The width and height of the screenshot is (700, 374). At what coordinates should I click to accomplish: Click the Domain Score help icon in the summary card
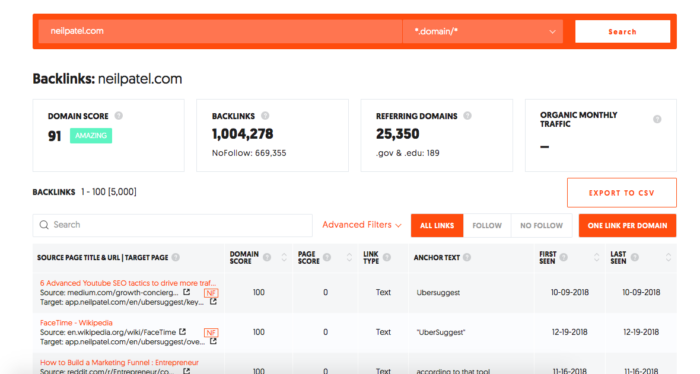(118, 116)
